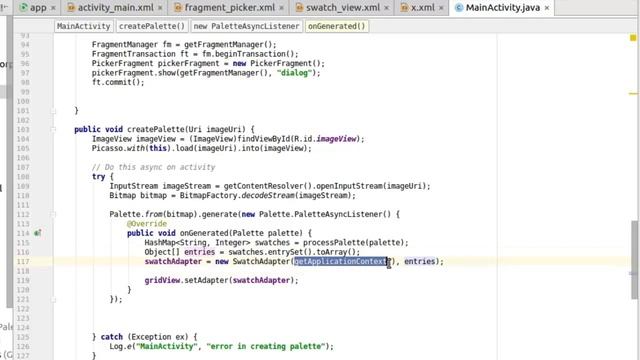Viewport: 640px width, 360px height.
Task: Click the yellow warning stripe in error gutter
Action: coord(633,93)
